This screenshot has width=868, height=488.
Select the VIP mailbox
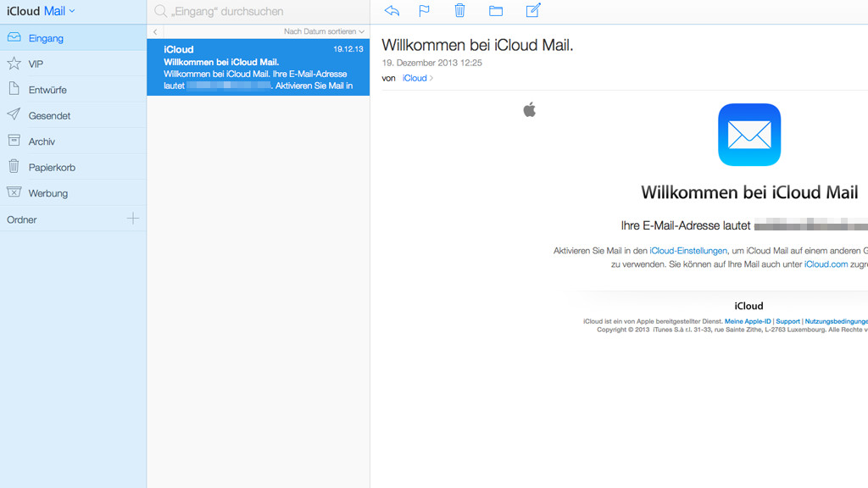[x=36, y=64]
